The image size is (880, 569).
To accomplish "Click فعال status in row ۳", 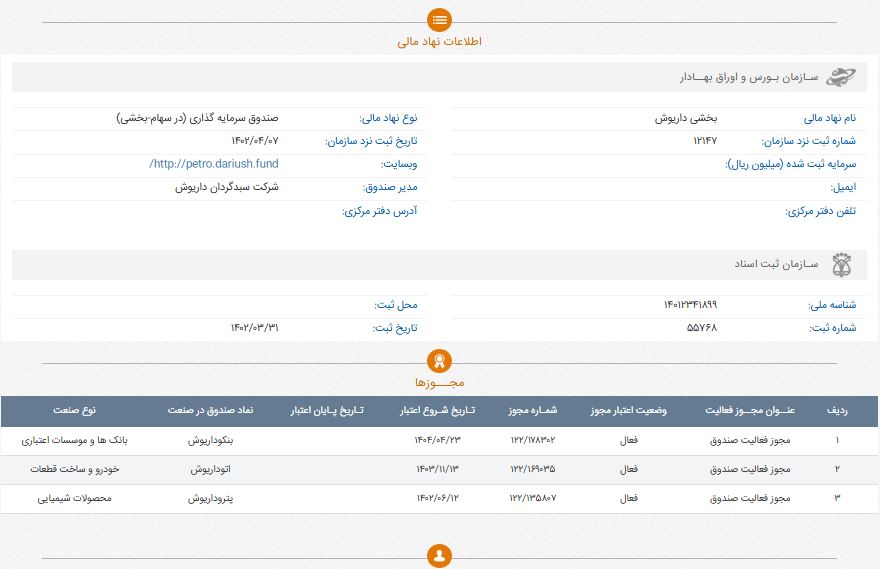I will 629,498.
